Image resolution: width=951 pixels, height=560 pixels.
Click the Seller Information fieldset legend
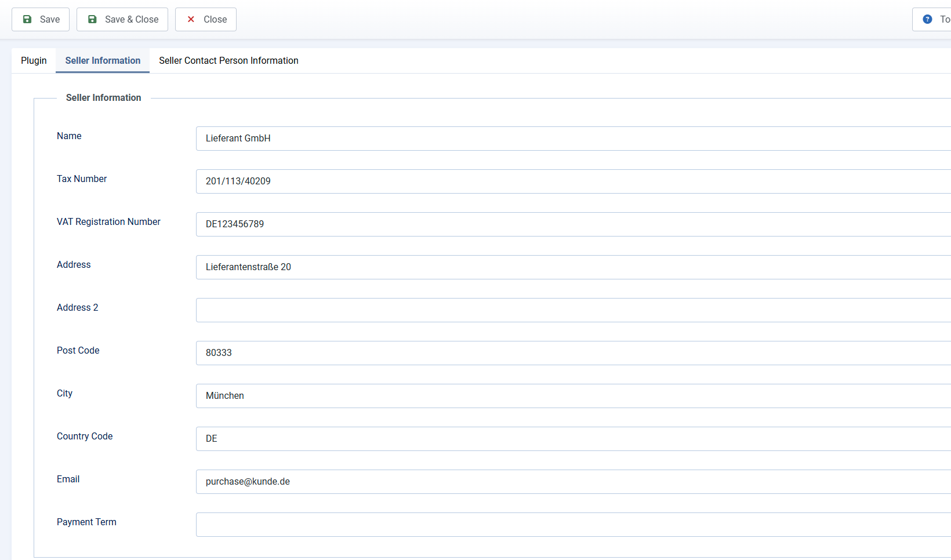tap(104, 97)
